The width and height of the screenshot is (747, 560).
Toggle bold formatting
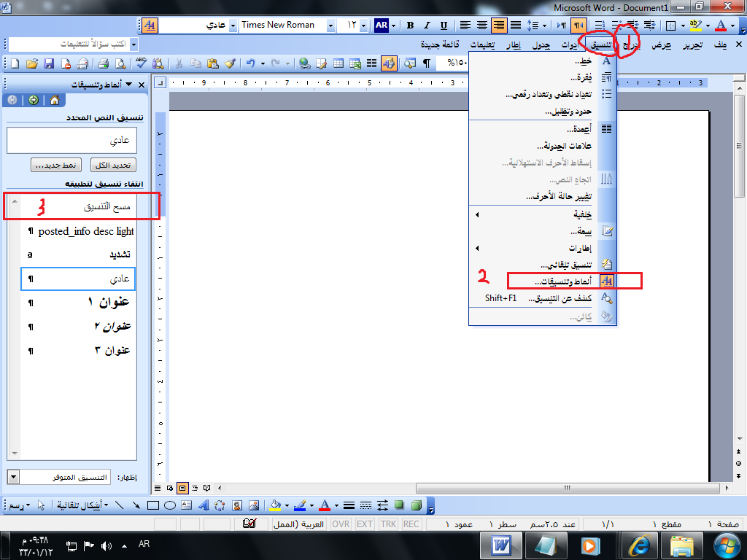(x=410, y=26)
